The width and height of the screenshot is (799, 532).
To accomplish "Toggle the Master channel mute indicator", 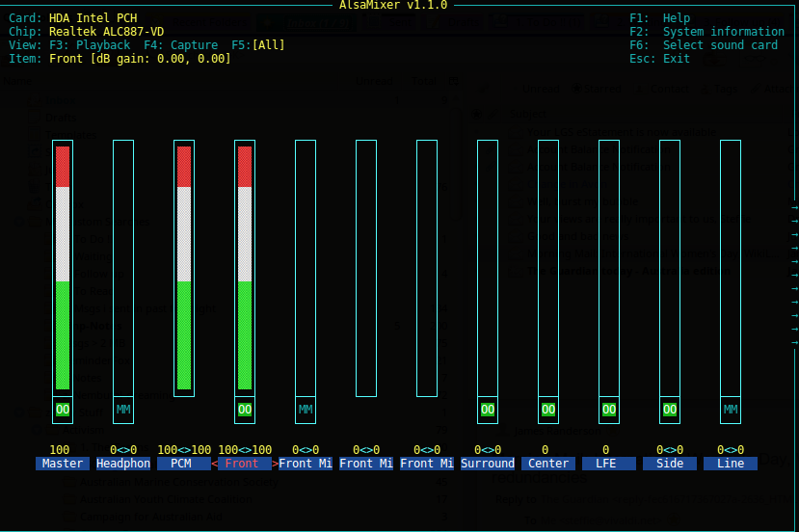I will coord(63,410).
